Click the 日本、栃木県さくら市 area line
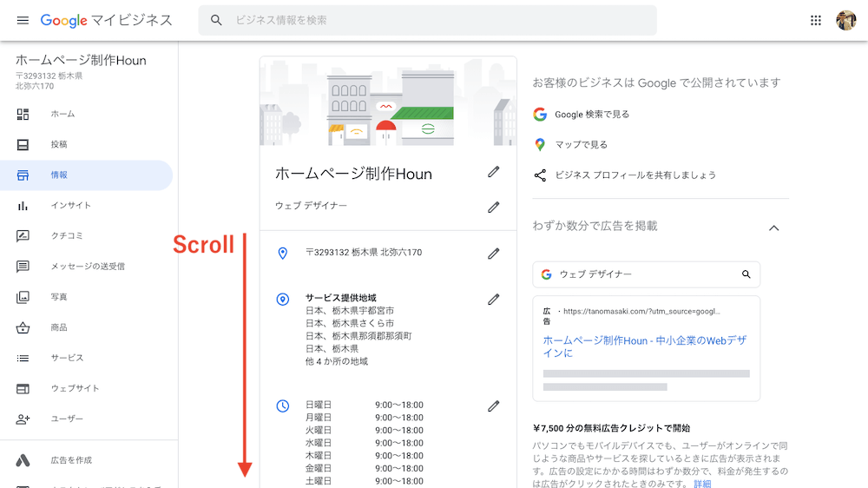 pyautogui.click(x=350, y=324)
